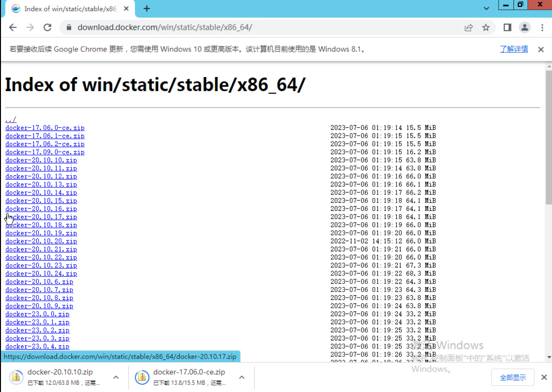Click the docker-20.10.17.zip link
The image size is (552, 392).
point(41,217)
